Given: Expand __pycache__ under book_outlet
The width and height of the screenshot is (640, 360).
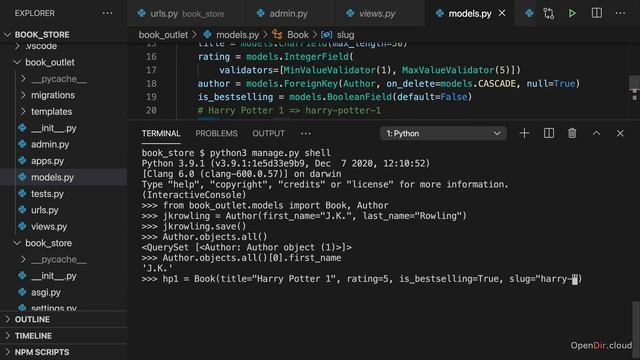Looking at the screenshot, I should pos(23,79).
